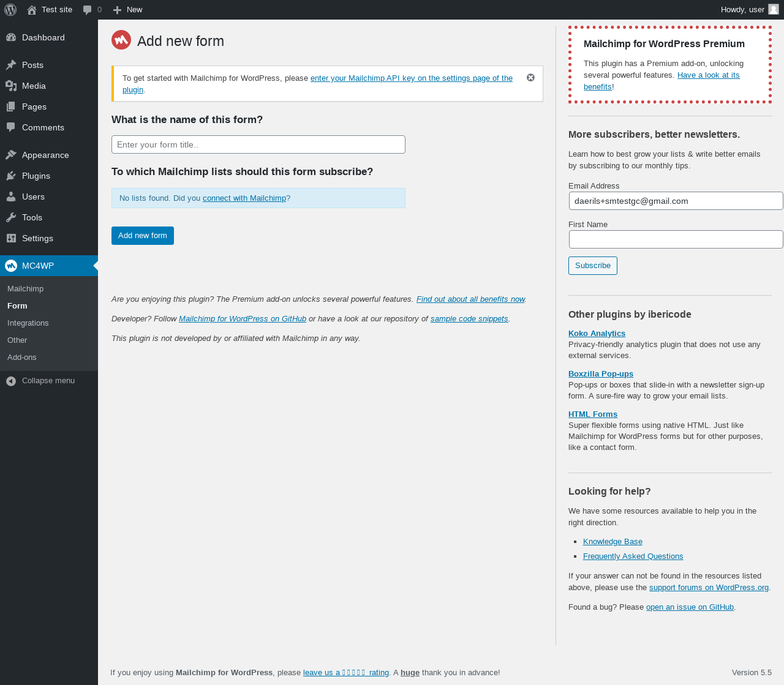
Task: Open the Knowledge Base link
Action: coord(612,542)
